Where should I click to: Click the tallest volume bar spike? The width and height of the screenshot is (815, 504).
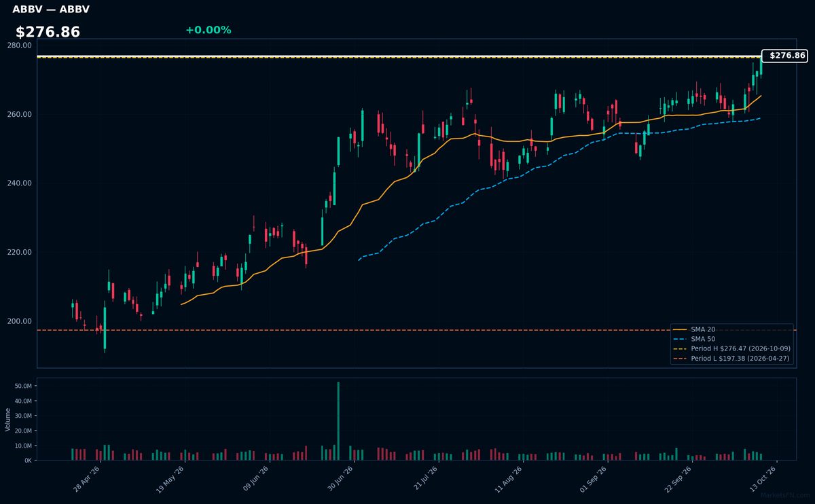tap(338, 421)
